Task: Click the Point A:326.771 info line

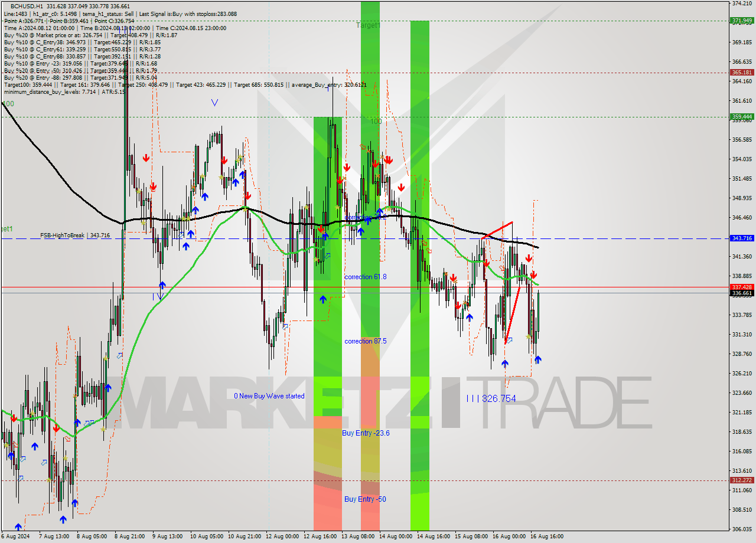Action: pyautogui.click(x=69, y=21)
